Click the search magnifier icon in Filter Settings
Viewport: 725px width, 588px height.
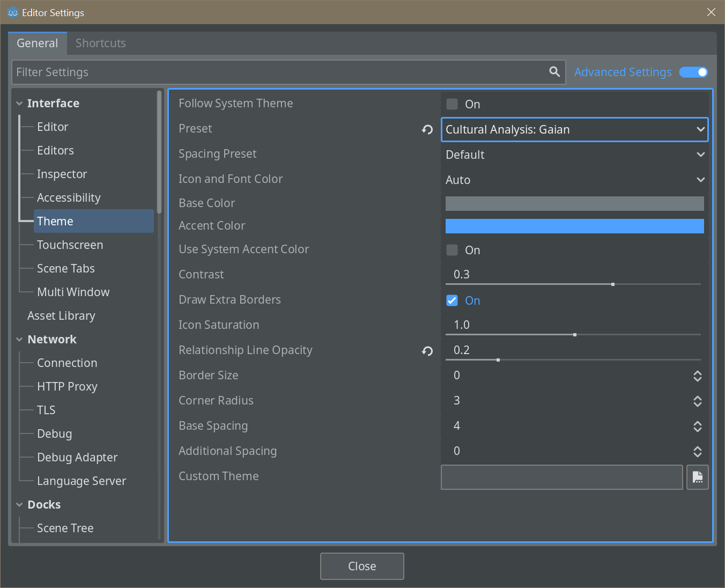(554, 71)
